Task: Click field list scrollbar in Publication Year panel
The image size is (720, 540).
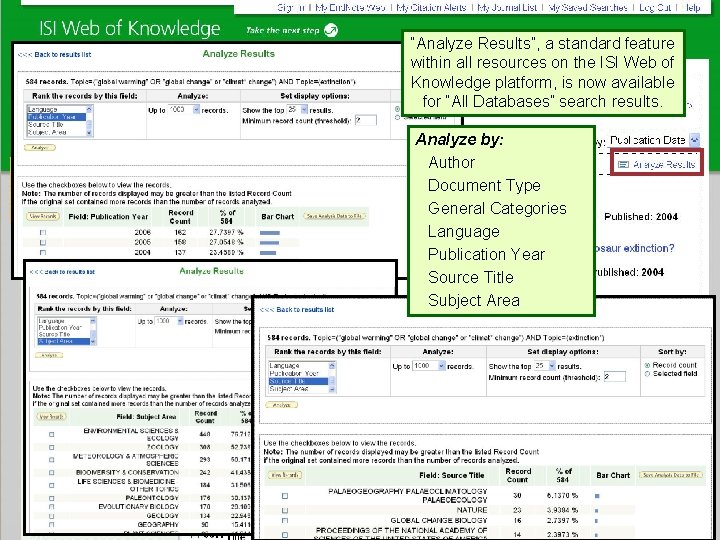Action: 89,121
